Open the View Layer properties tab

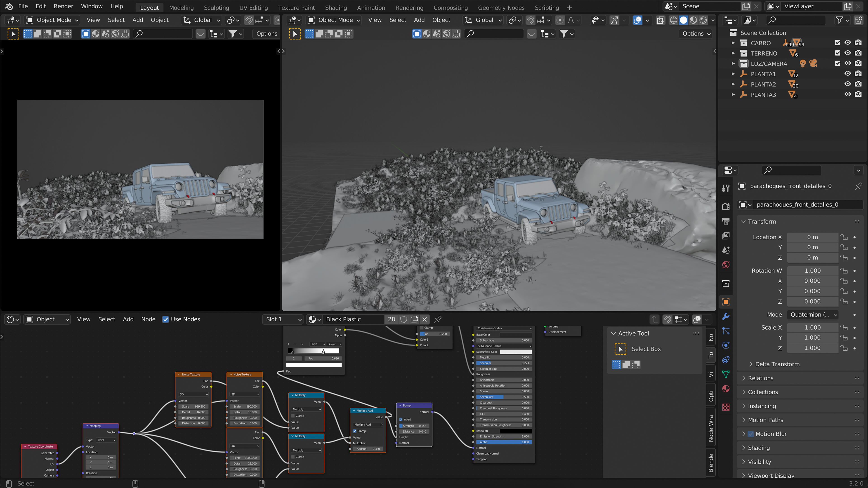point(726,235)
